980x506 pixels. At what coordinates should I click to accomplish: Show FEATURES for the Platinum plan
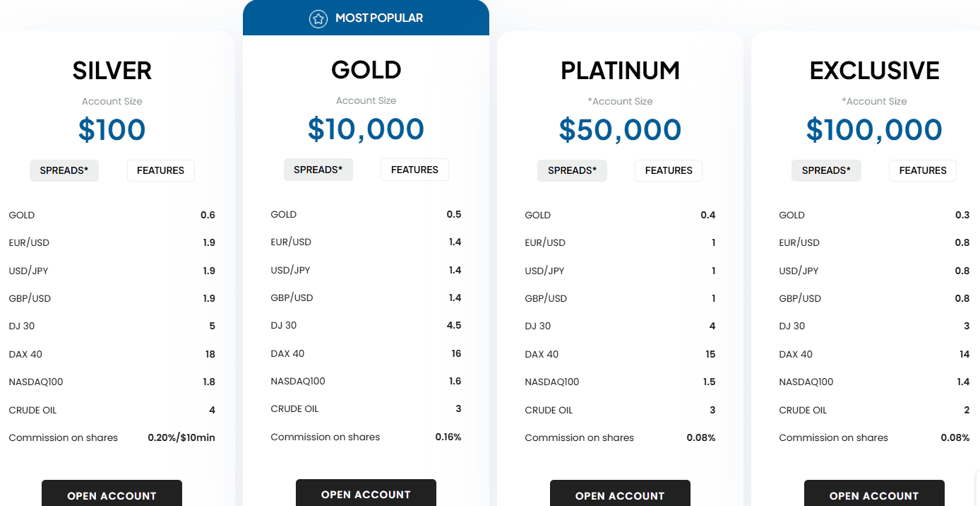click(x=668, y=170)
